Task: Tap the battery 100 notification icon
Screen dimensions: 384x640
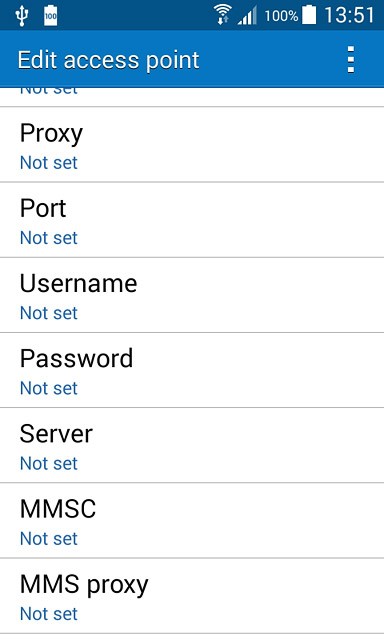Action: click(x=51, y=16)
